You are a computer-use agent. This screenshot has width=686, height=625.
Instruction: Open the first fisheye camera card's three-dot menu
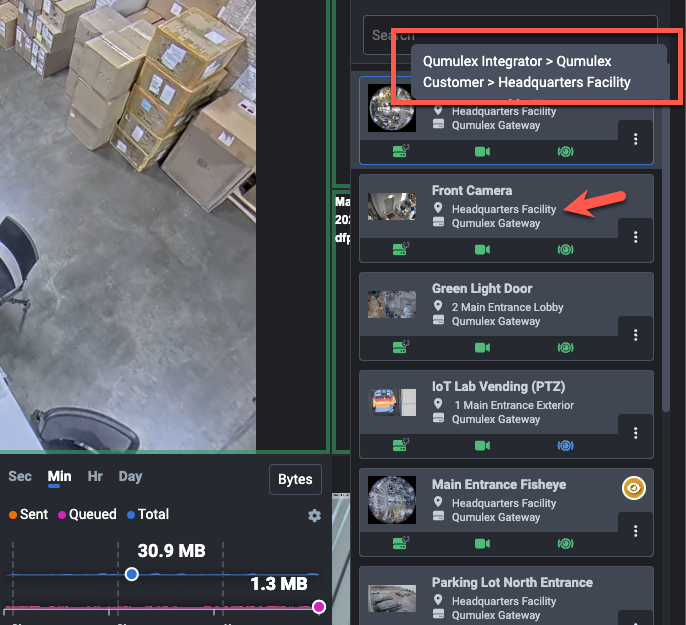pyautogui.click(x=635, y=139)
